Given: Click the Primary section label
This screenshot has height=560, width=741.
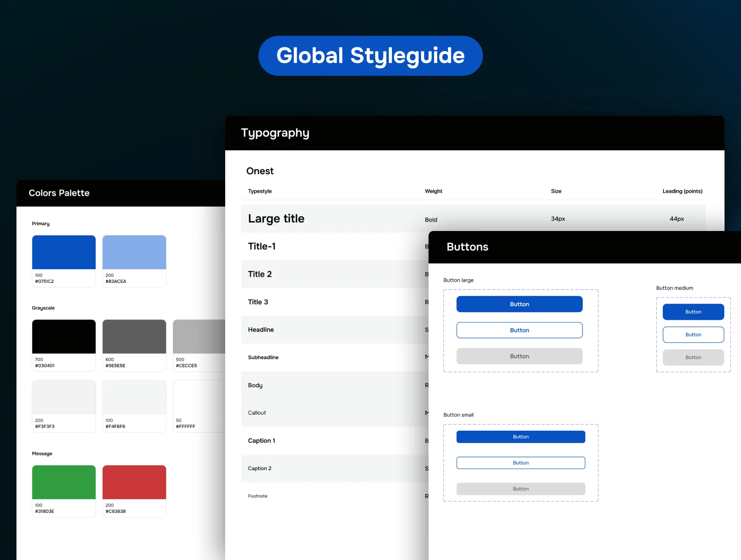Looking at the screenshot, I should pyautogui.click(x=41, y=224).
